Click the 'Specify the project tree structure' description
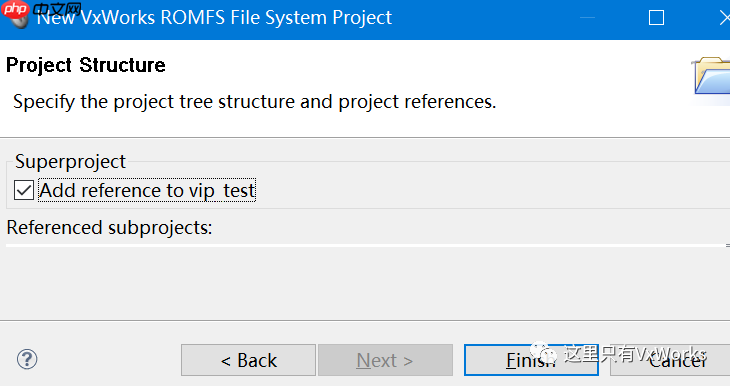Viewport: 730px width, 386px height. pyautogui.click(x=255, y=102)
